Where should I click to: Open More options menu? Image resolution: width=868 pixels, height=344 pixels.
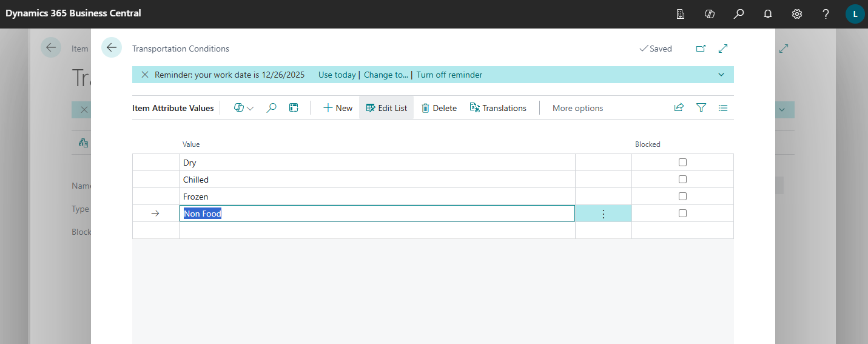pos(577,108)
